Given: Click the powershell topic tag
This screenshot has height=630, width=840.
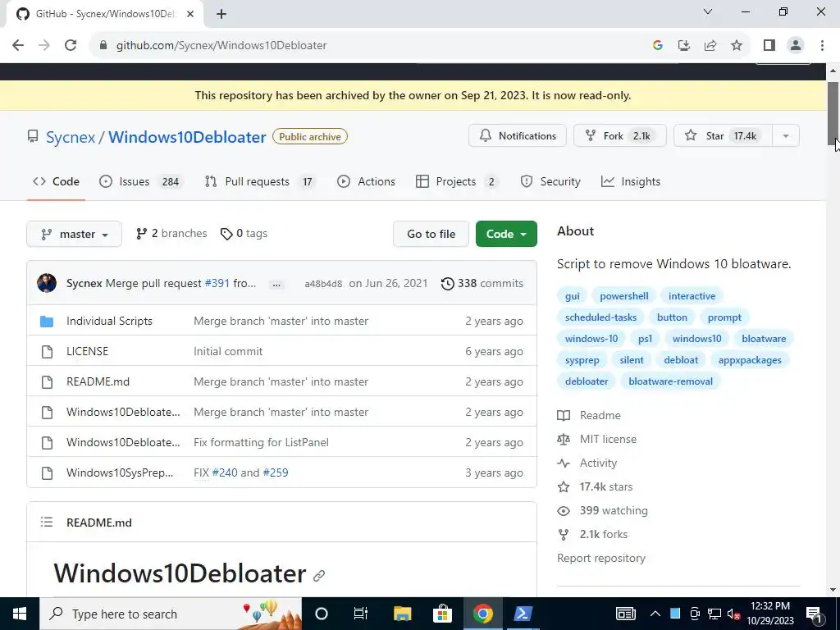Looking at the screenshot, I should click(624, 296).
